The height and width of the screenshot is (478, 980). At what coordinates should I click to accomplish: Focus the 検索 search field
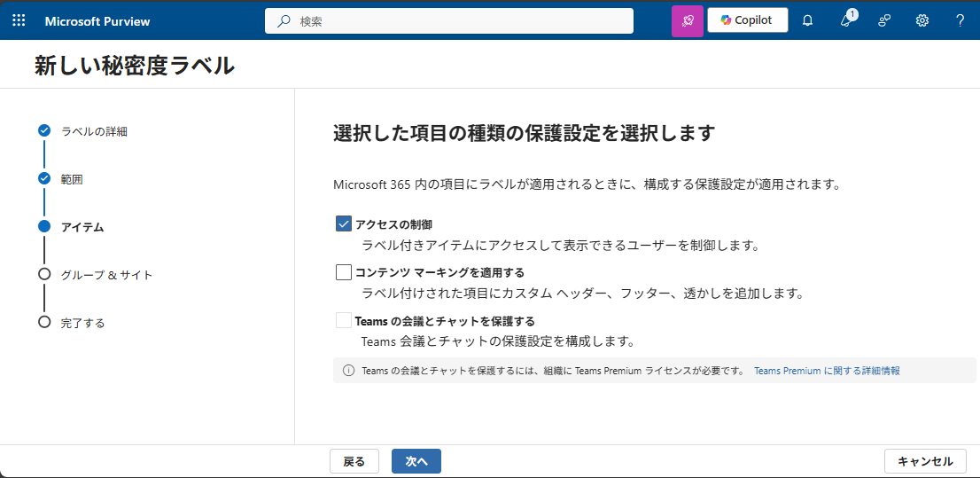pyautogui.click(x=448, y=20)
